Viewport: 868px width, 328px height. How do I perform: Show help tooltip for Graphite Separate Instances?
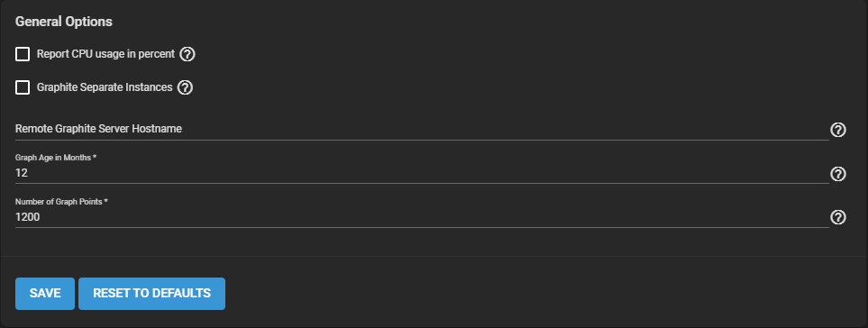click(x=185, y=87)
